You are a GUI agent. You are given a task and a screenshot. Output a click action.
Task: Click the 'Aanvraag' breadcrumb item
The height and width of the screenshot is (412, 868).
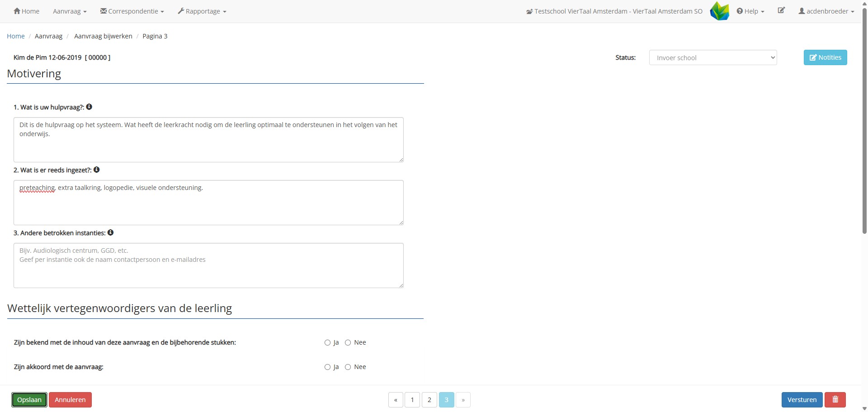click(48, 36)
